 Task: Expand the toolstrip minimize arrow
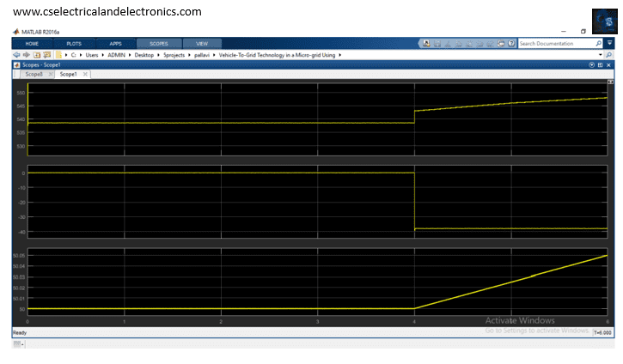coord(609,43)
